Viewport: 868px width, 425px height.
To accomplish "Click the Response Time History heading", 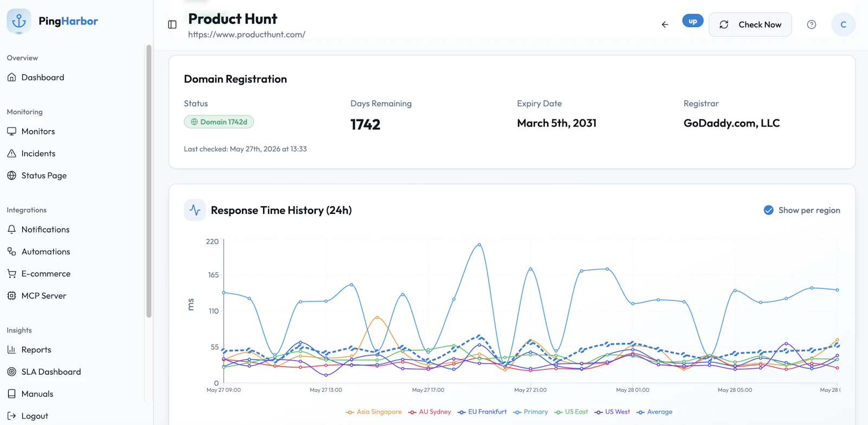I will pyautogui.click(x=281, y=211).
